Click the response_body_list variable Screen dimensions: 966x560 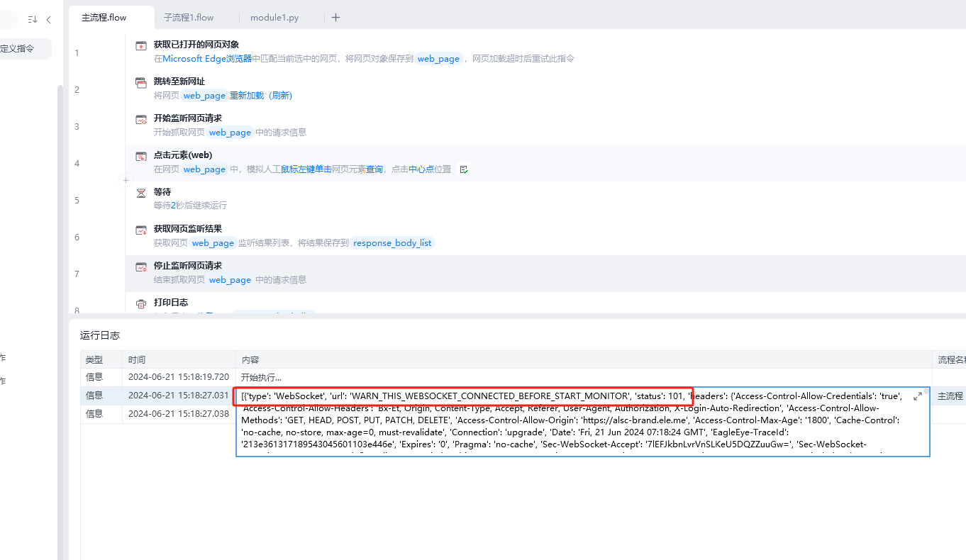pos(392,243)
